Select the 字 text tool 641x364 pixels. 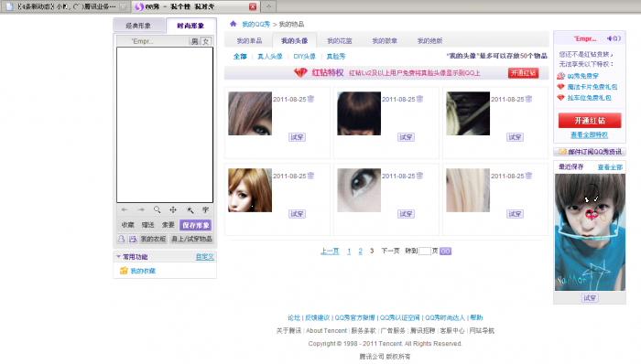coord(205,209)
